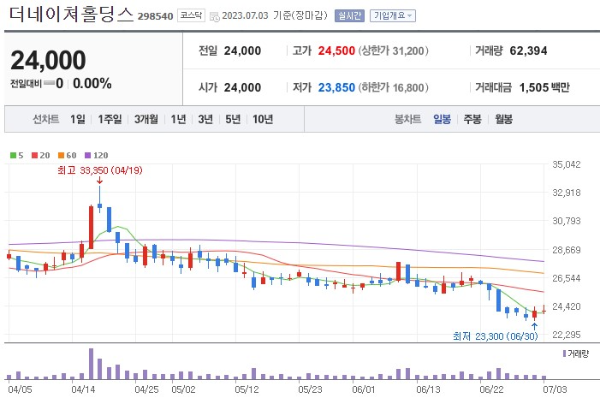
Task: Click the 선차트 label
Action: point(46,119)
